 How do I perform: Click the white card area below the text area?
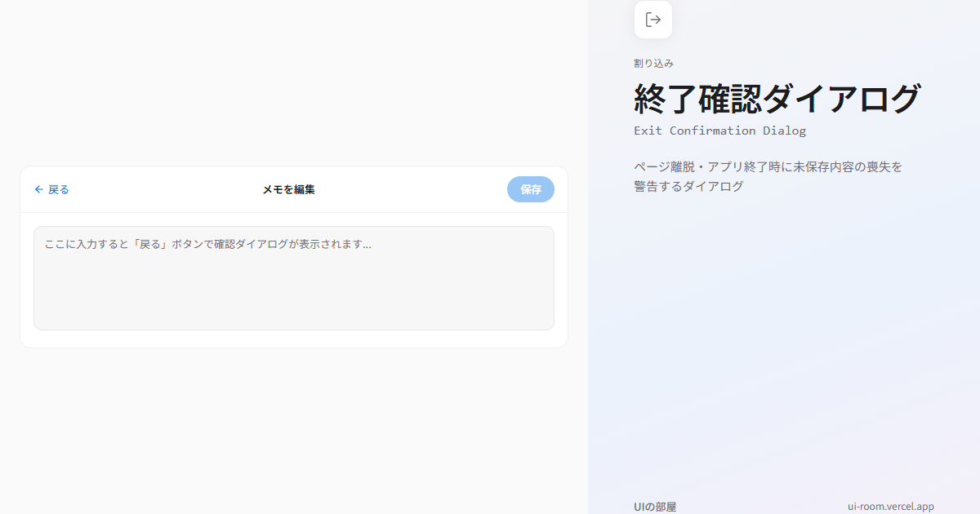(294, 339)
